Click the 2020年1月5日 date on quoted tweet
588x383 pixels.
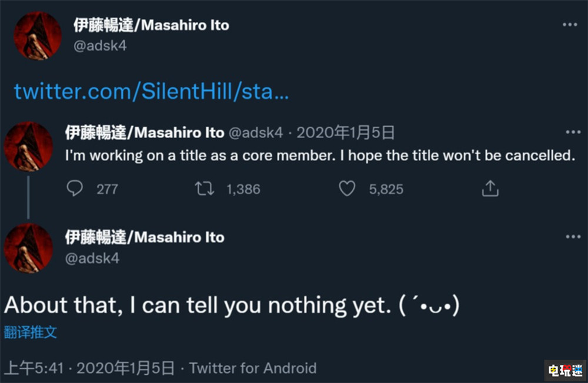345,133
